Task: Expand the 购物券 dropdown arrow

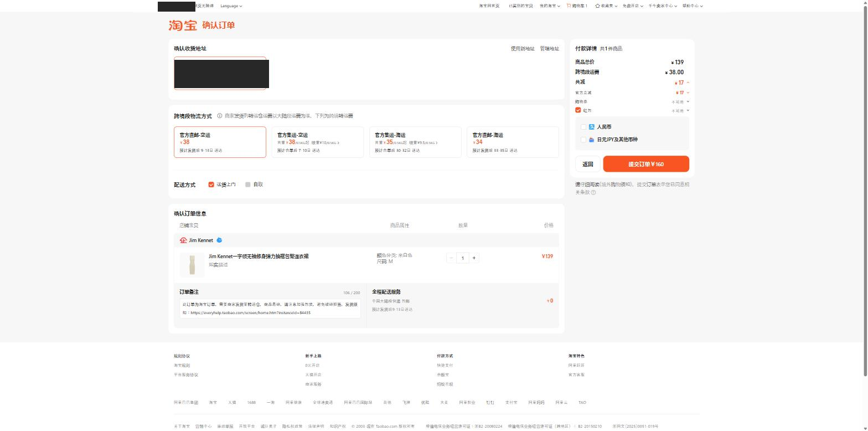Action: coord(688,101)
